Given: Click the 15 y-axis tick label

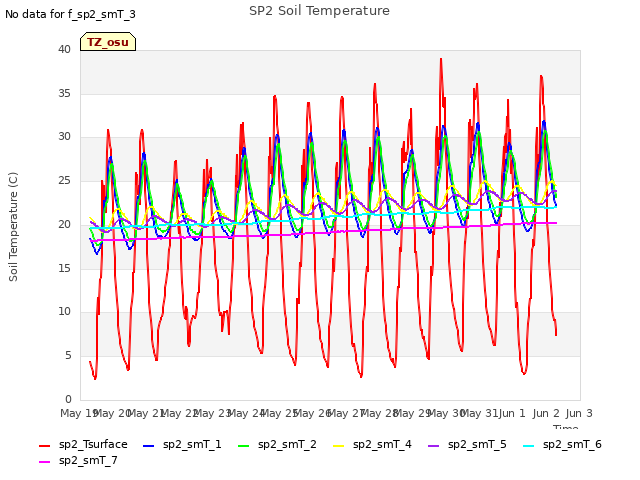Looking at the screenshot, I should 64,268.
